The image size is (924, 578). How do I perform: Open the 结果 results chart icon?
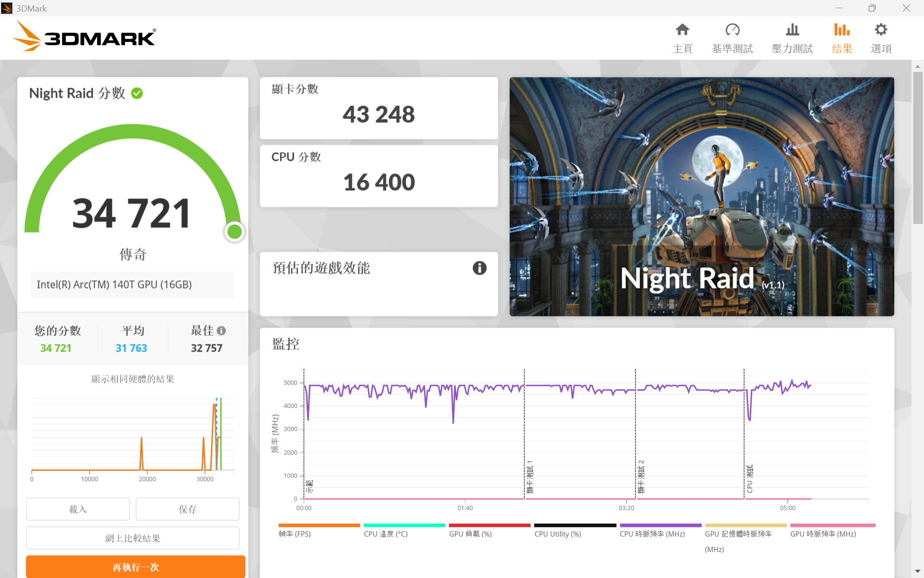[x=842, y=30]
